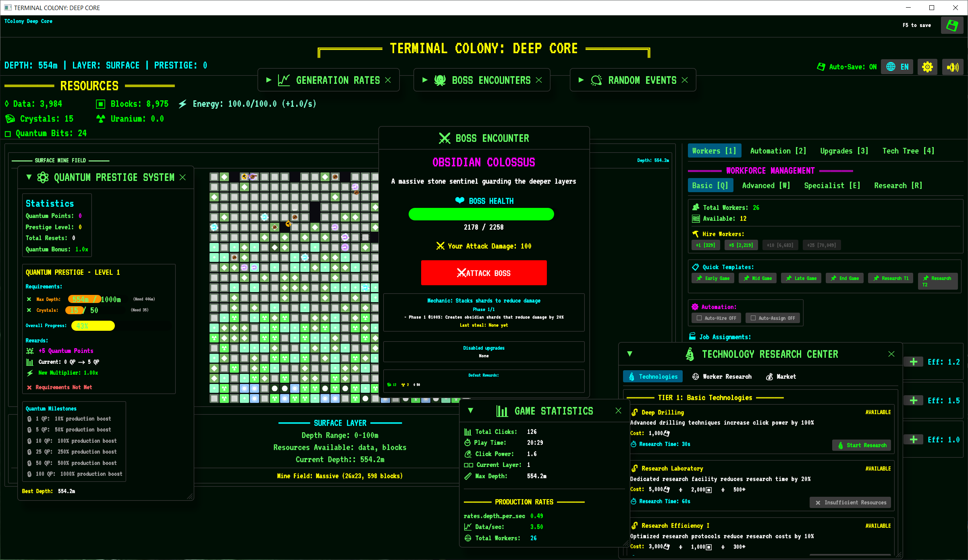Click the globe EN language icon

(x=897, y=67)
